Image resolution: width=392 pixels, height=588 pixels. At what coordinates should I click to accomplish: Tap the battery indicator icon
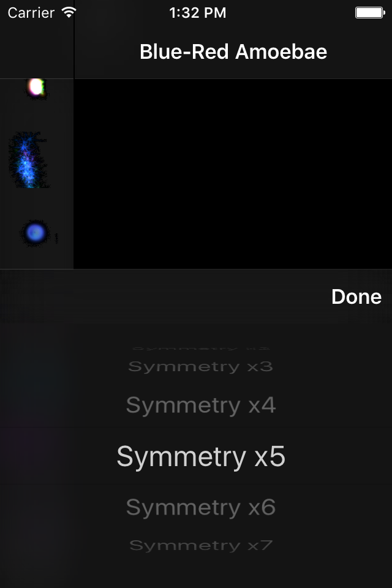point(370,13)
